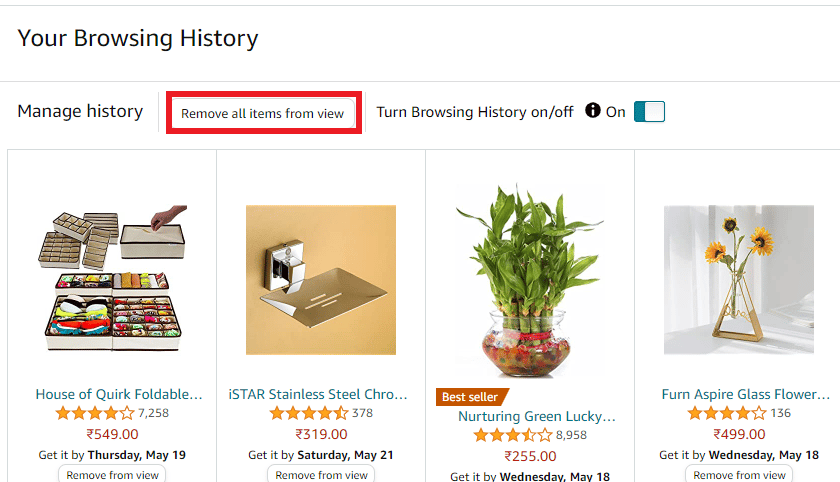The height and width of the screenshot is (482, 840).
Task: Click star rating of House of Quirk
Action: click(x=94, y=413)
